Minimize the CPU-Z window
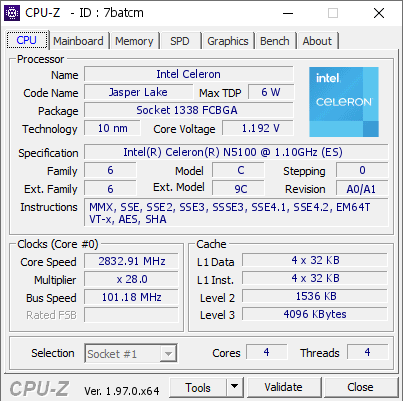 click(x=288, y=13)
